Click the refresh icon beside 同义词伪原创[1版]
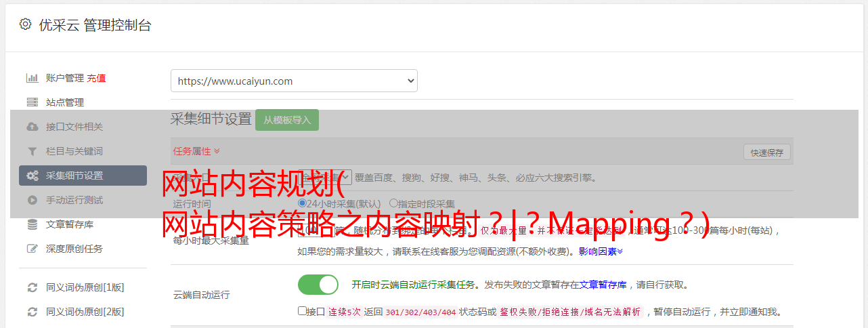The image size is (868, 328). tap(32, 287)
